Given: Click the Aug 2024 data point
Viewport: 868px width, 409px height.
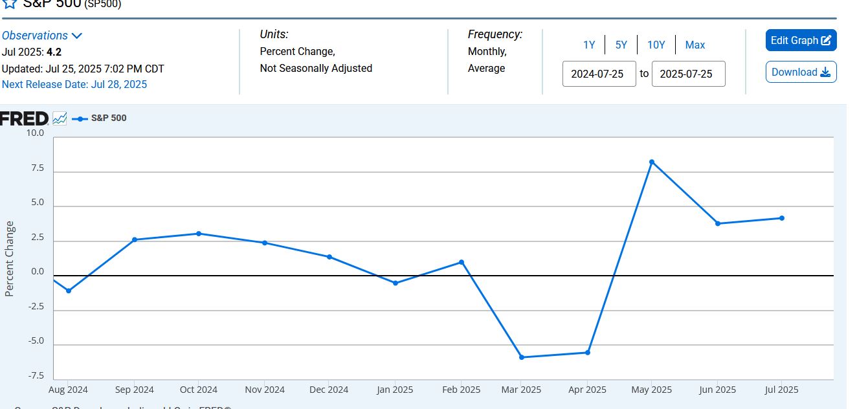Looking at the screenshot, I should point(69,291).
